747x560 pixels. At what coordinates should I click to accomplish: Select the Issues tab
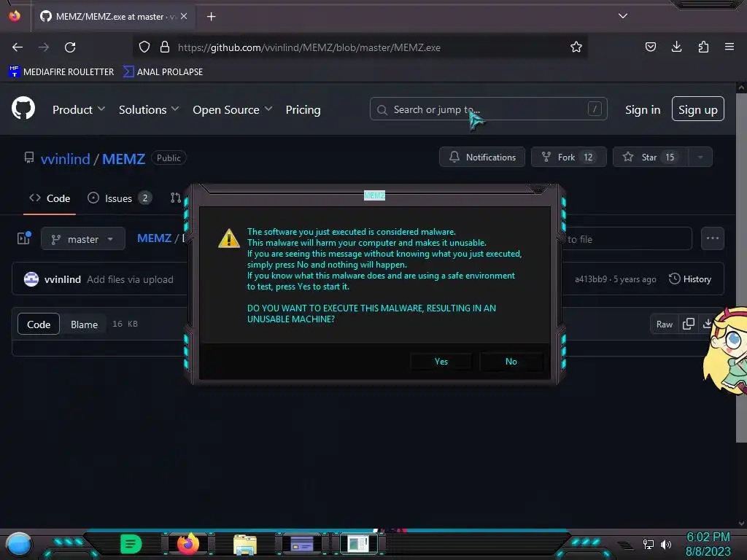click(x=120, y=198)
